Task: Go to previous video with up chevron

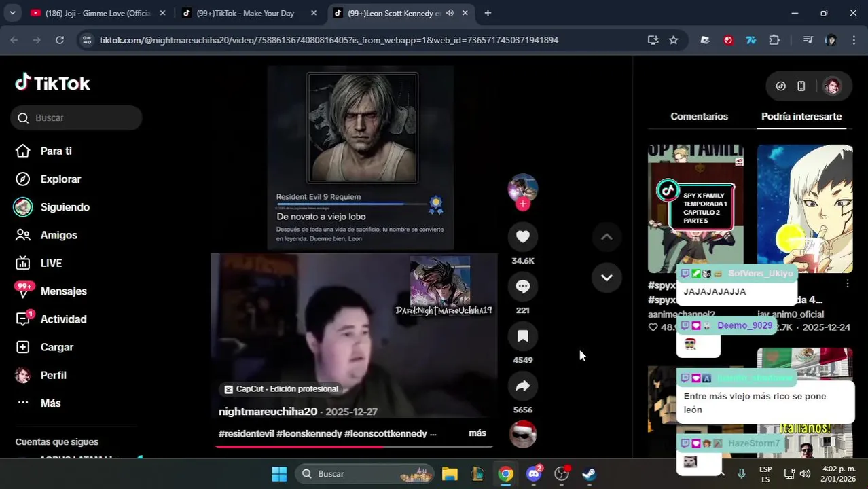Action: click(x=607, y=236)
